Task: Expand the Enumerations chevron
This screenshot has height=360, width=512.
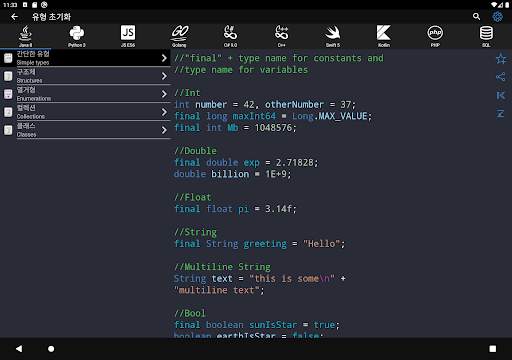Action: click(164, 94)
